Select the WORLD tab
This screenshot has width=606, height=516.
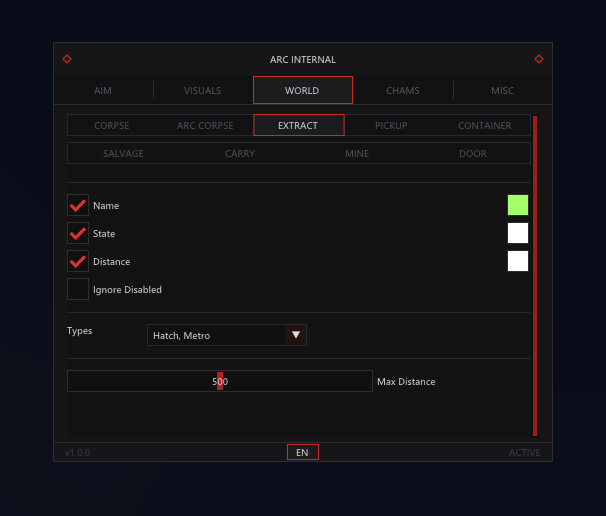point(303,90)
